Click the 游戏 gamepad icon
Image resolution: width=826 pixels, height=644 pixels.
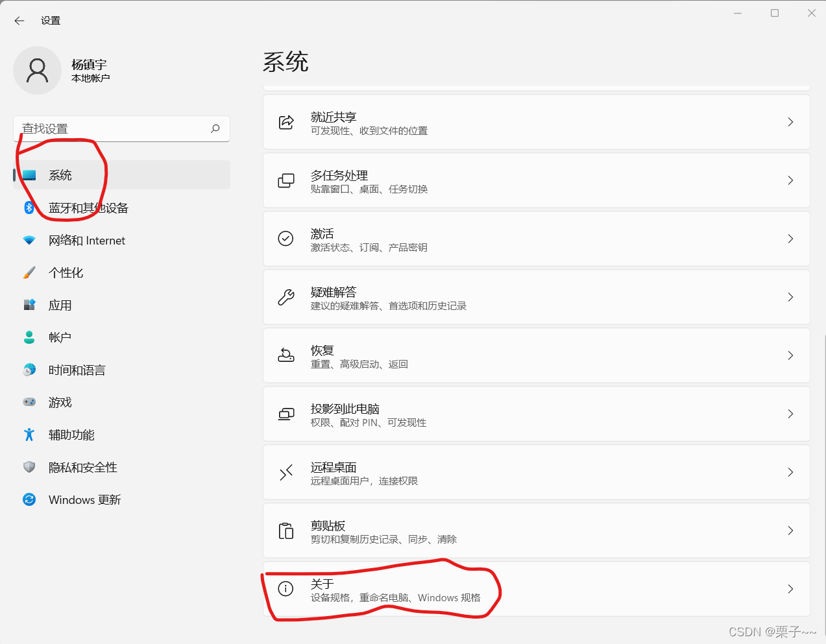[x=29, y=402]
